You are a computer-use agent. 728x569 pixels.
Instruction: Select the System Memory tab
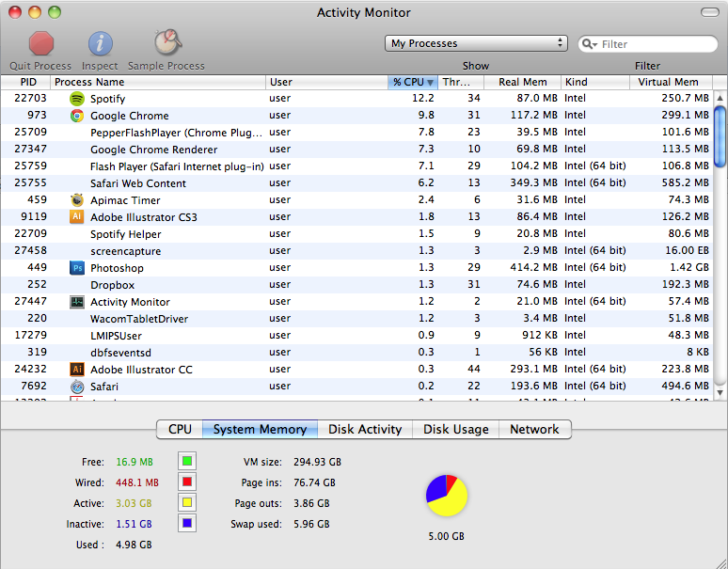(x=260, y=429)
